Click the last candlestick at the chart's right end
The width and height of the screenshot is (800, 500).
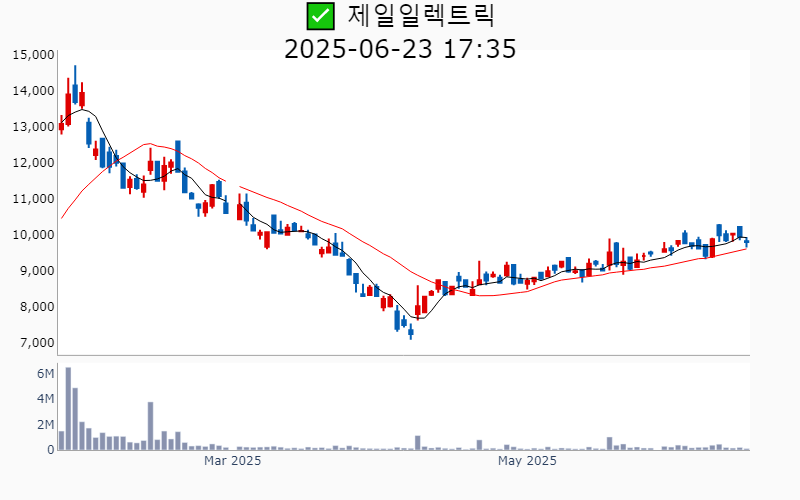[x=746, y=242]
